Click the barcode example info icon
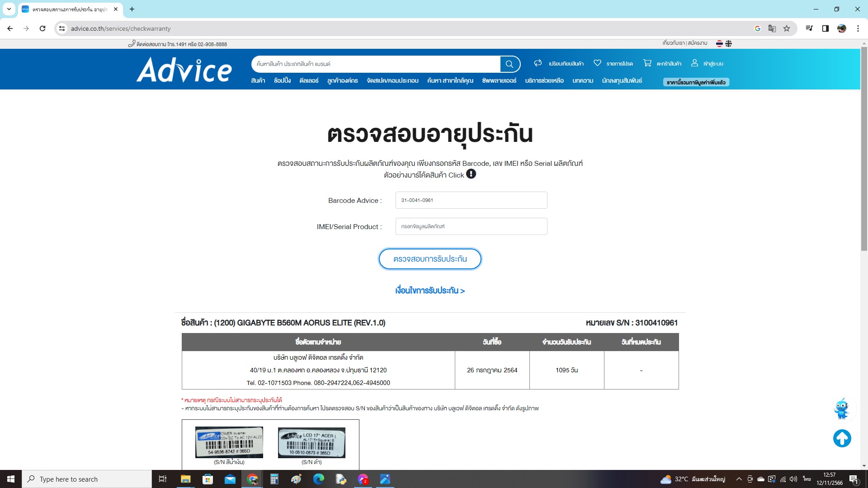This screenshot has height=488, width=868. click(x=471, y=174)
